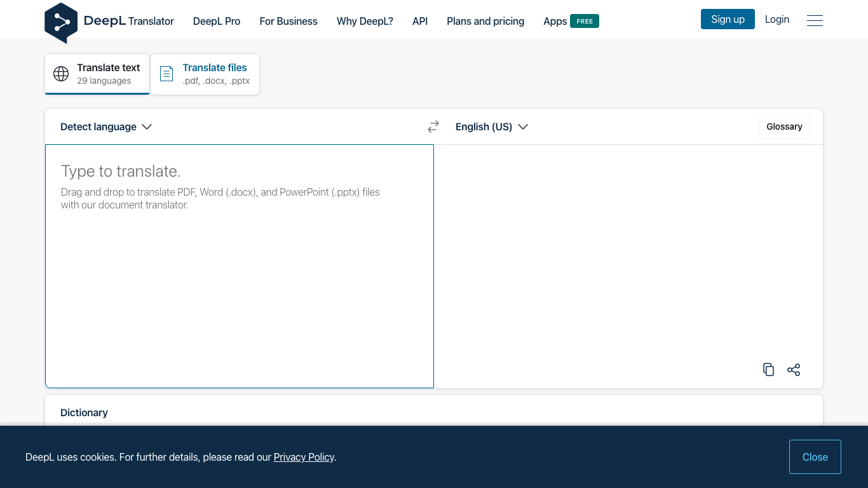Share the translation via the share icon
Viewport: 868px width, 488px height.
(793, 369)
